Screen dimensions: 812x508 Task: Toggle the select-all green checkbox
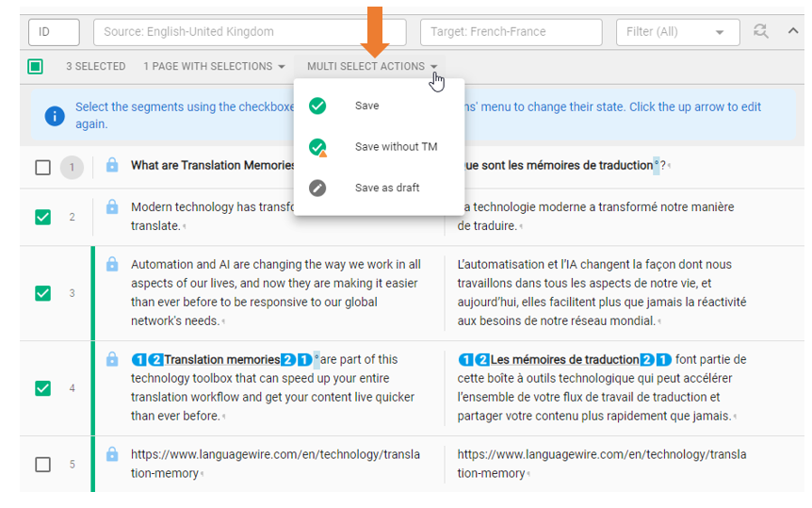(36, 66)
